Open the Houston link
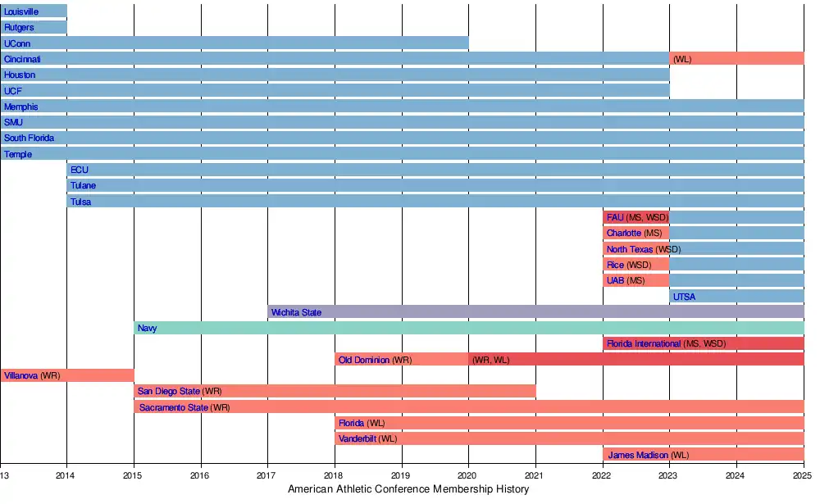 pyautogui.click(x=20, y=75)
